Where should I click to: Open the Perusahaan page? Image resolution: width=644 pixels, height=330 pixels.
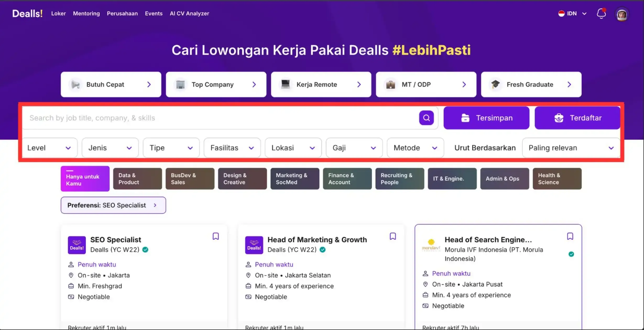click(x=122, y=13)
